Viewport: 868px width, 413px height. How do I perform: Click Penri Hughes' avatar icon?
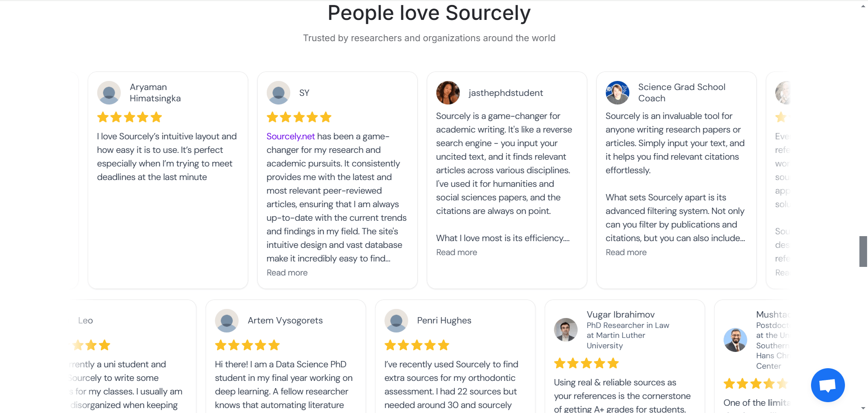[x=396, y=321]
